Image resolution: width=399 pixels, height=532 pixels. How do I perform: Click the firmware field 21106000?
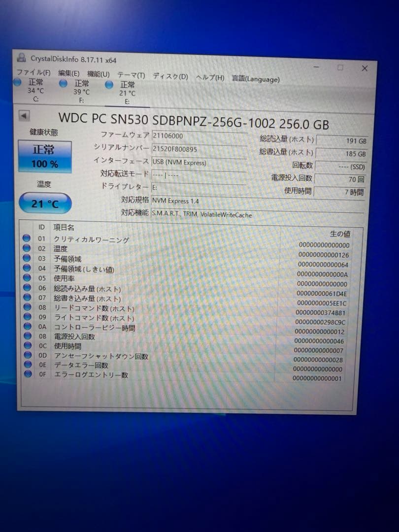pyautogui.click(x=199, y=136)
